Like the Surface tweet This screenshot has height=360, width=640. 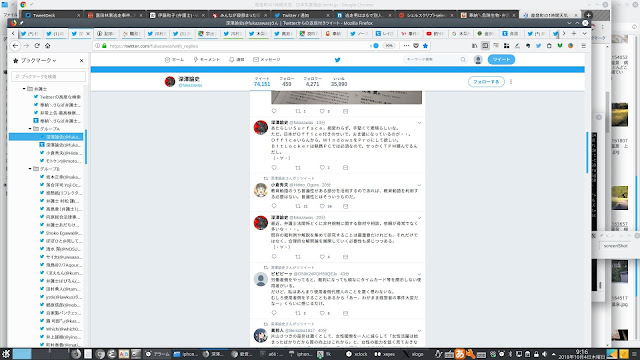pyautogui.click(x=322, y=167)
